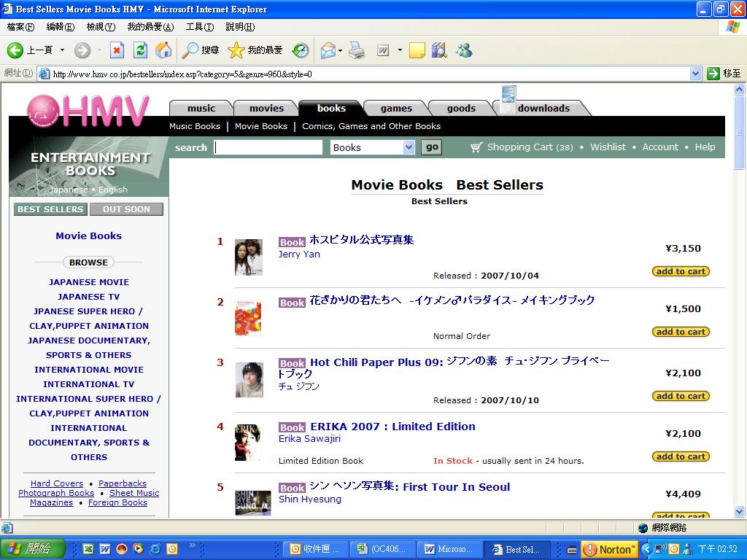Click the Mail envelope toolbar icon

pos(328,50)
